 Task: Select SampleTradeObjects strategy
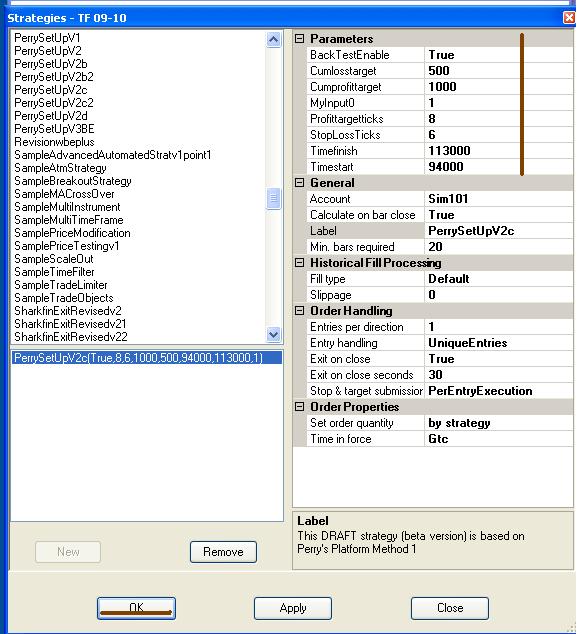64,298
